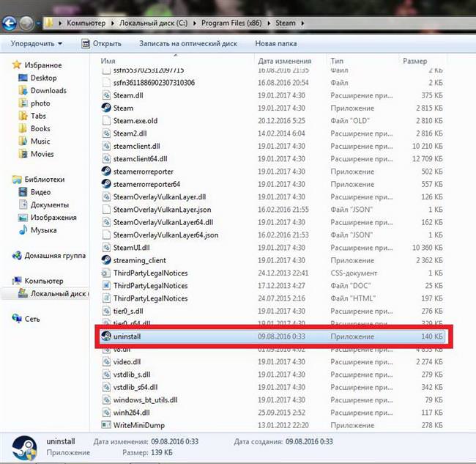This screenshot has width=476, height=464.
Task: Click the Изображения library icon
Action: pyautogui.click(x=23, y=218)
